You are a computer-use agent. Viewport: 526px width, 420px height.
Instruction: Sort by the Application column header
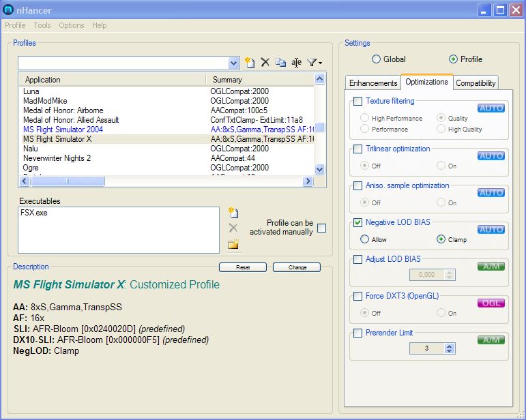(x=112, y=80)
